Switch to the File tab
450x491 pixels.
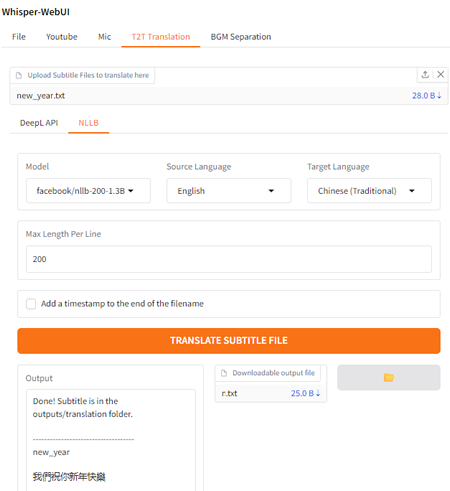click(19, 37)
